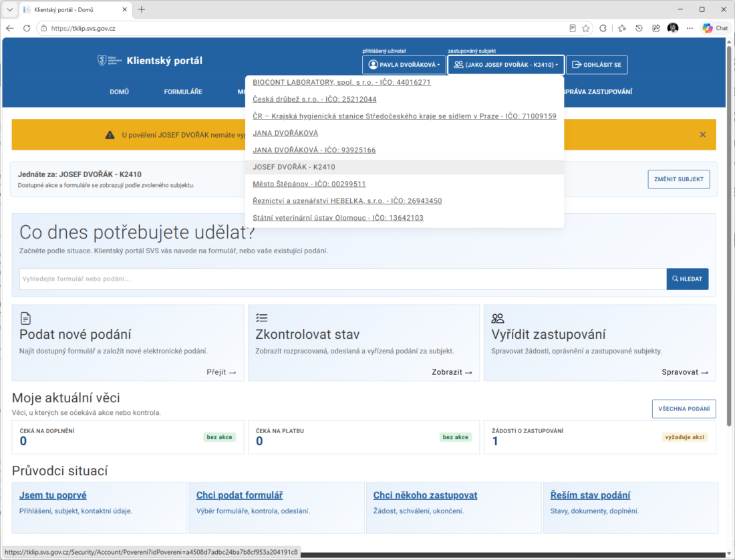Toggle the reader view icon in address bar
The image size is (735, 560).
point(573,28)
